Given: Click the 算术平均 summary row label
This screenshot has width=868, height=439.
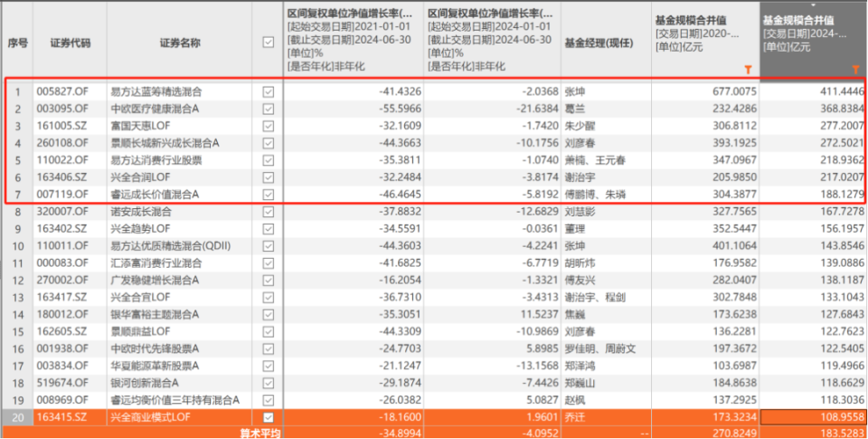Looking at the screenshot, I should (260, 433).
